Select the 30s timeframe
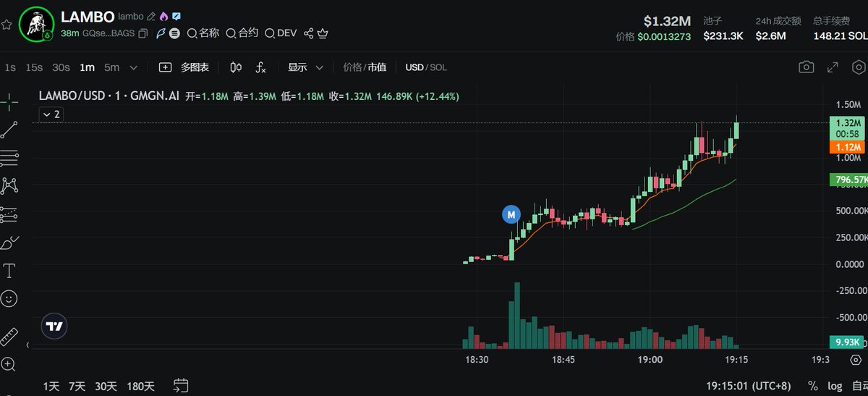 point(61,67)
